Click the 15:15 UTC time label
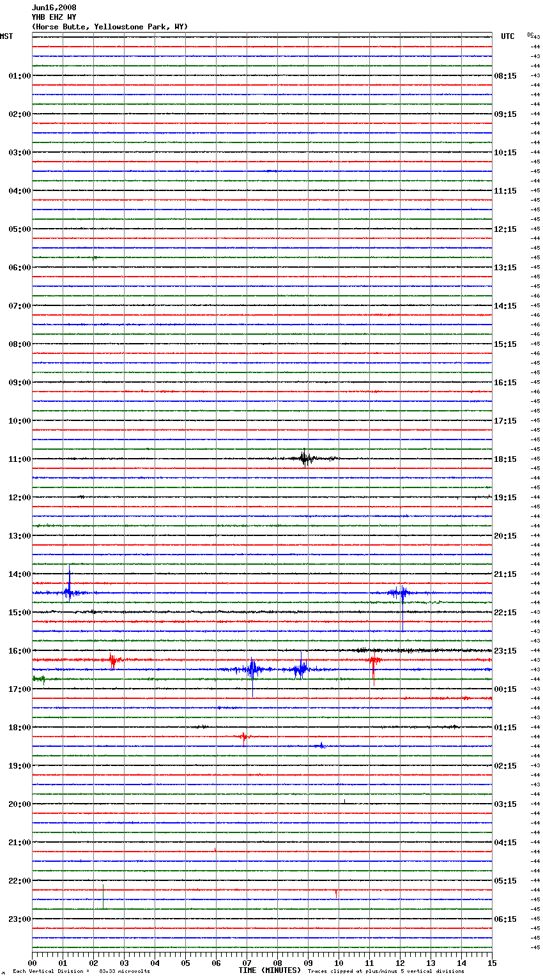 coord(505,344)
